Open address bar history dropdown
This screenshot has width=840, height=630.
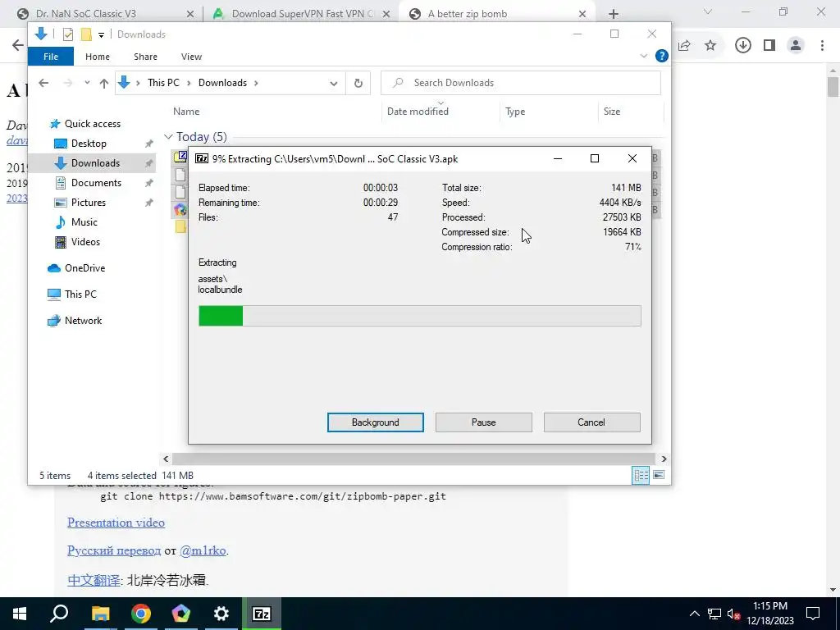[333, 83]
